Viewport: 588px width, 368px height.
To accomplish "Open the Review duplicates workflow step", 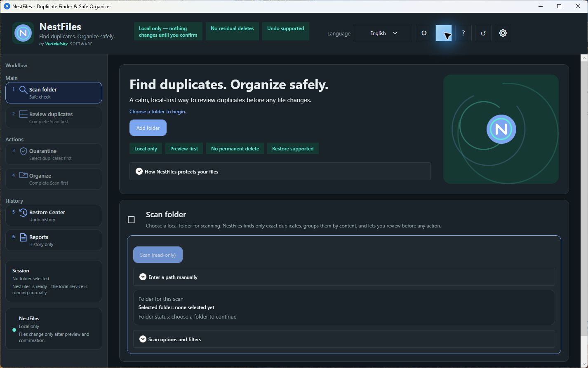I will [x=54, y=117].
